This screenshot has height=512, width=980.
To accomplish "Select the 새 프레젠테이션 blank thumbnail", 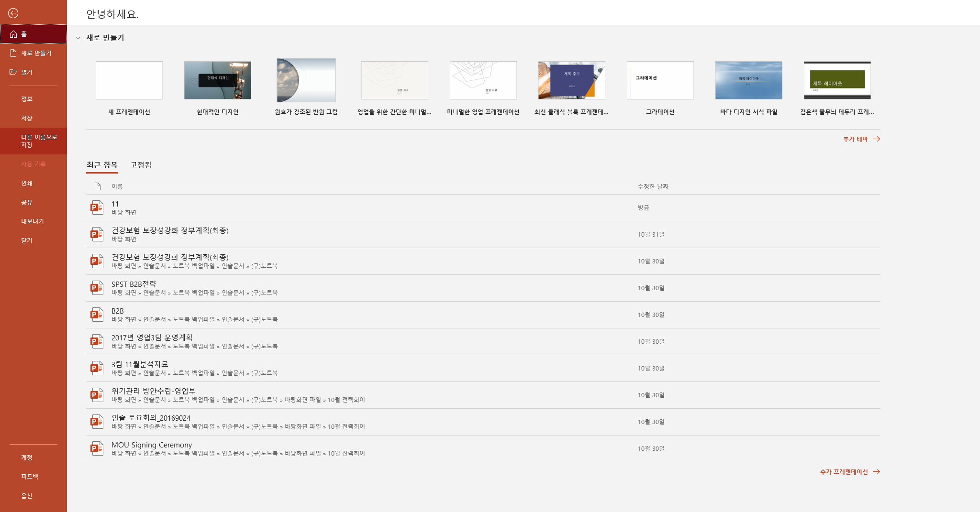I will [x=129, y=80].
